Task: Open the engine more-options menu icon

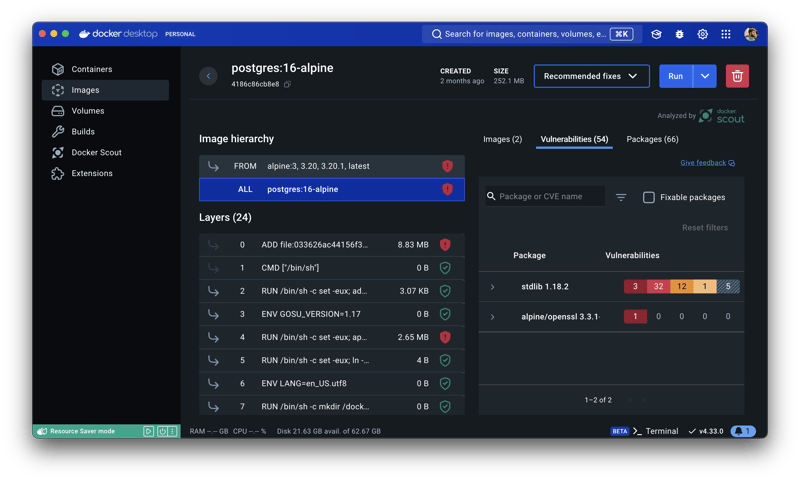Action: pyautogui.click(x=173, y=432)
